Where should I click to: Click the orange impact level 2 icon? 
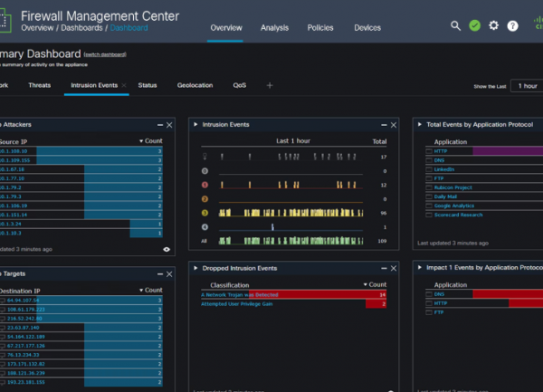tap(205, 199)
